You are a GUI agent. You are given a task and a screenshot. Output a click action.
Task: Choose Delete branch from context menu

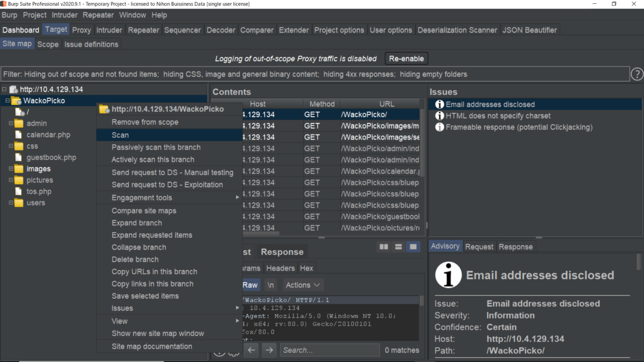[169, 260]
